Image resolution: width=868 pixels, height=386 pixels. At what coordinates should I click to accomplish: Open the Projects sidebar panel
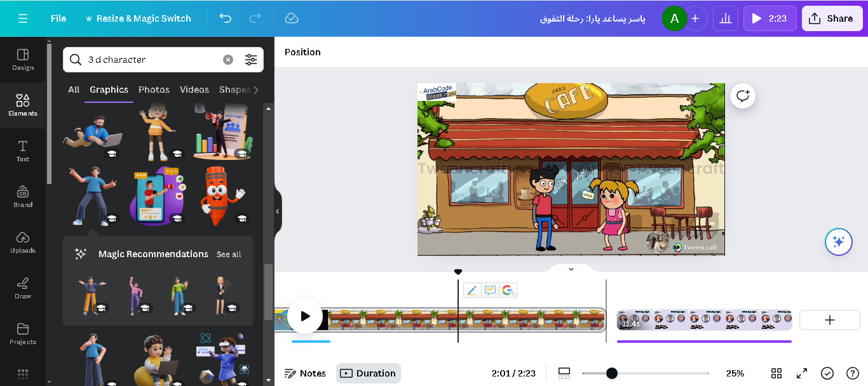(x=23, y=334)
